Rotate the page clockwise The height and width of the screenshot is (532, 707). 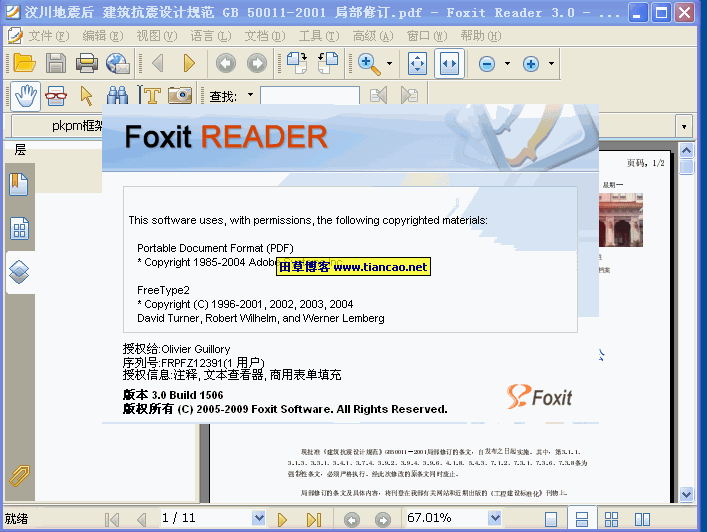(x=297, y=63)
